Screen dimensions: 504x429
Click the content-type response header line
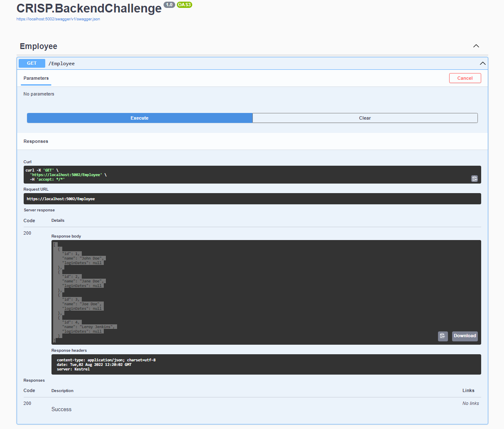[106, 360]
